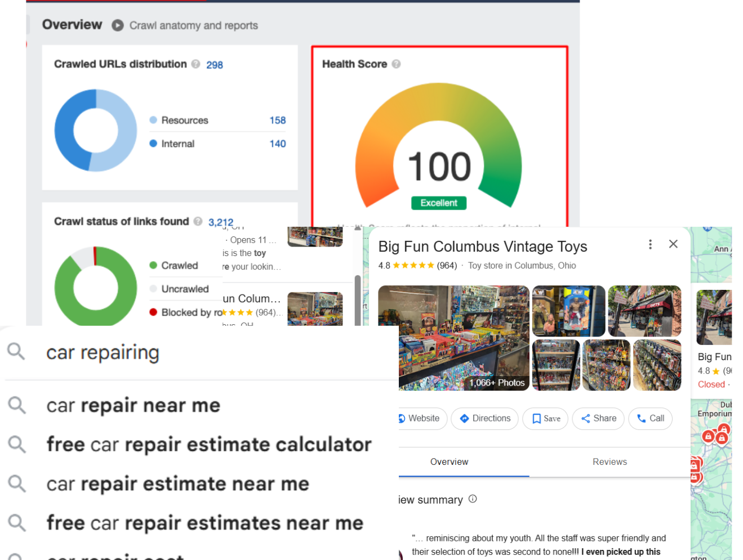This screenshot has width=743, height=560.
Task: Click the Internal legend label
Action: (x=178, y=144)
